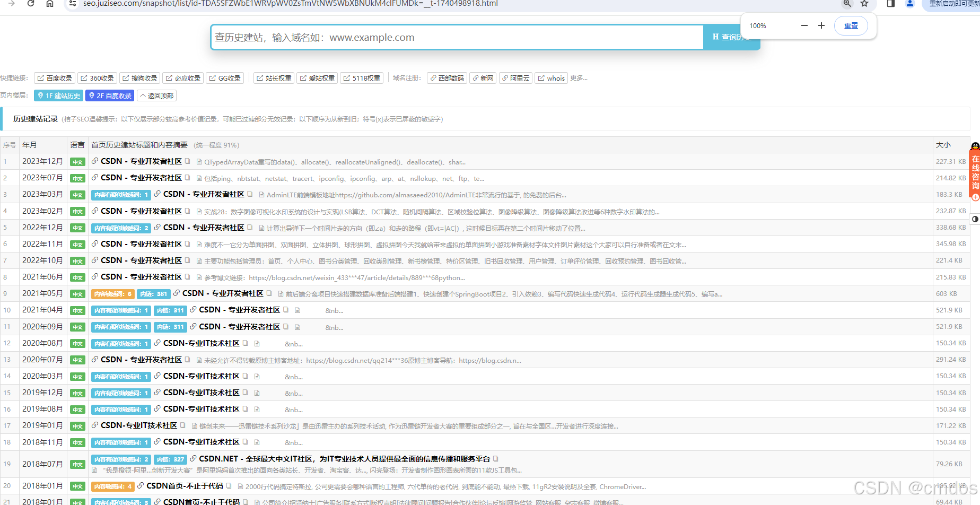This screenshot has width=980, height=505.
Task: Open the browser side panel icon
Action: point(891,4)
